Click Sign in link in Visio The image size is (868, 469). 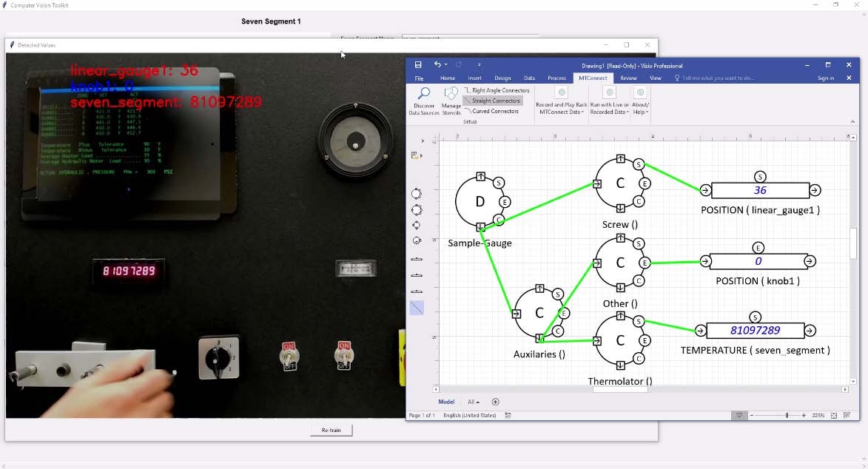pos(825,78)
